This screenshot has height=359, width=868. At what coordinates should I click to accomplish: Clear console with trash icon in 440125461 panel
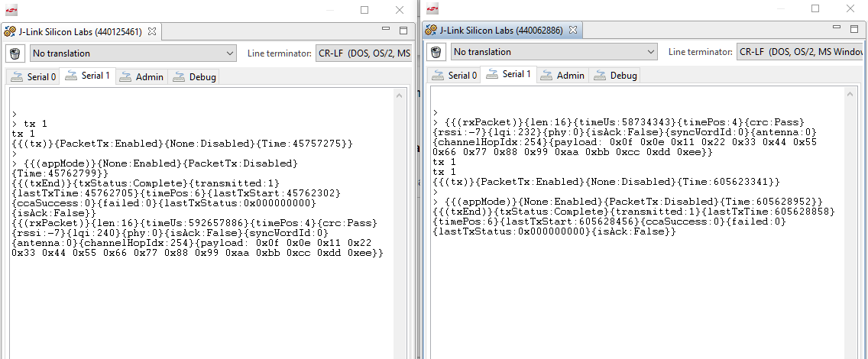[15, 53]
